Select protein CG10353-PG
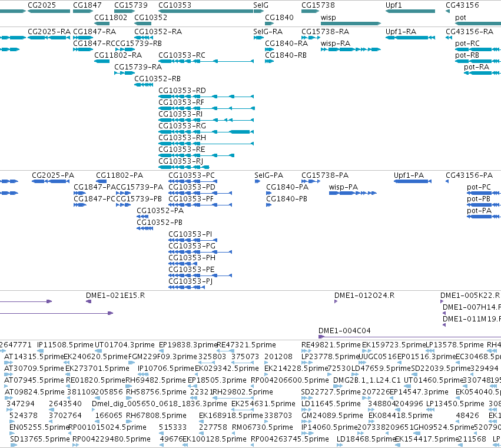The width and height of the screenshot is (501, 448). click(x=200, y=252)
